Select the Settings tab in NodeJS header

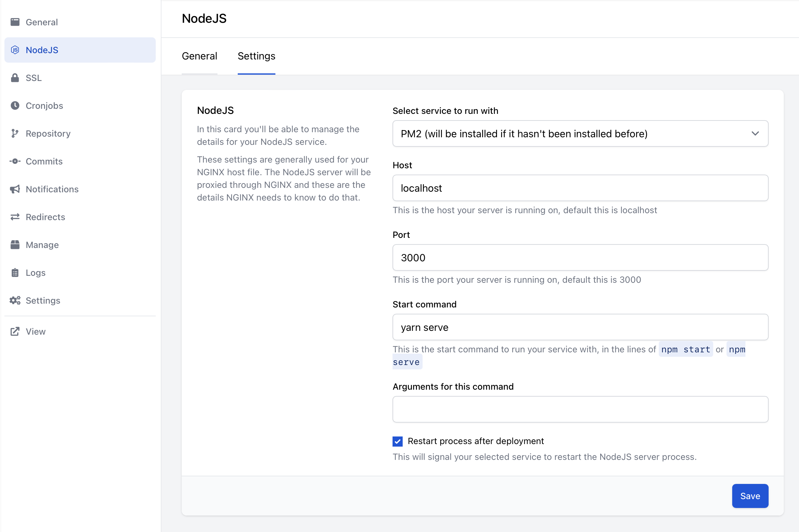[x=256, y=56]
